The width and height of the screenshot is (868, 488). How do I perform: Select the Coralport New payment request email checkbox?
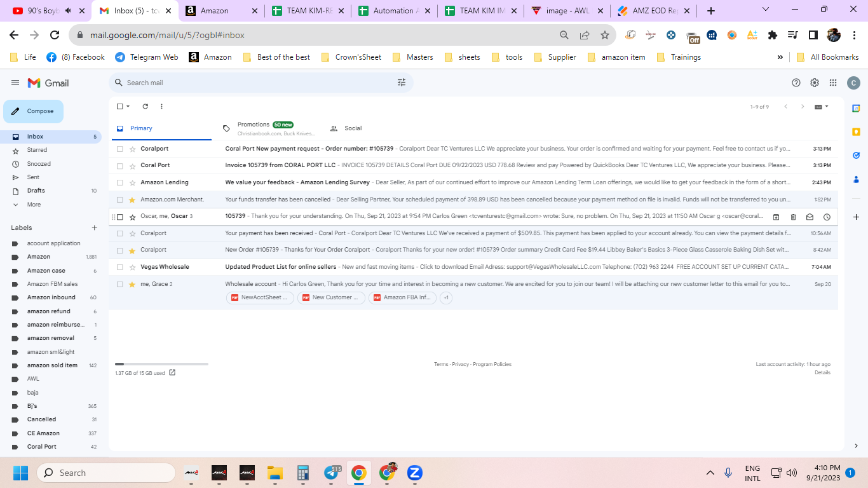click(x=119, y=149)
